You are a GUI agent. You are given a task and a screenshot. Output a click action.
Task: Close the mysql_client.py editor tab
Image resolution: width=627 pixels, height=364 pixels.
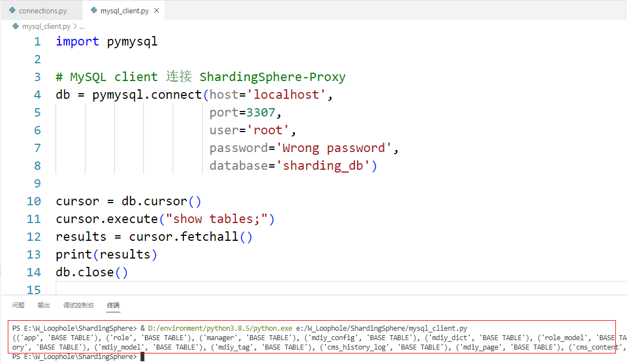tap(157, 11)
